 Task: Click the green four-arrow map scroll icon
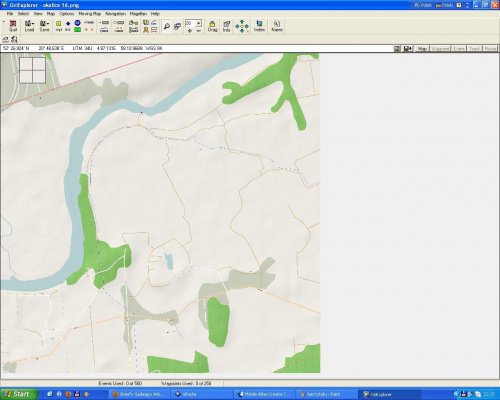pos(242,26)
